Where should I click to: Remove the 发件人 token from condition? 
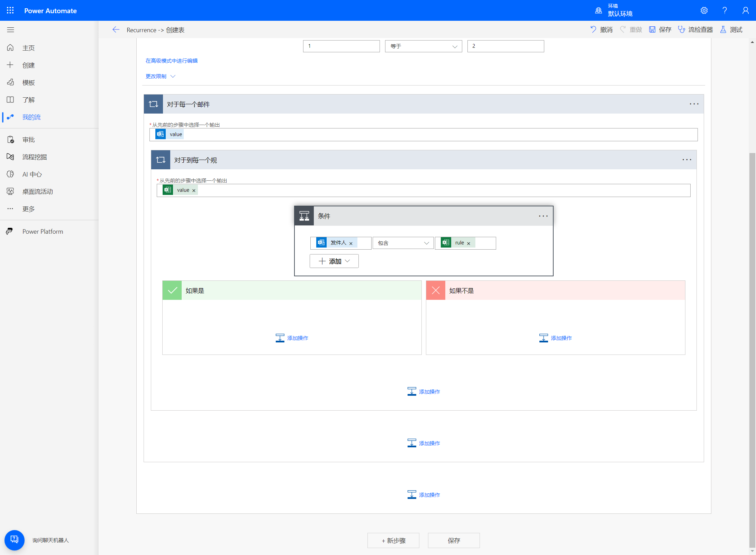tap(351, 243)
